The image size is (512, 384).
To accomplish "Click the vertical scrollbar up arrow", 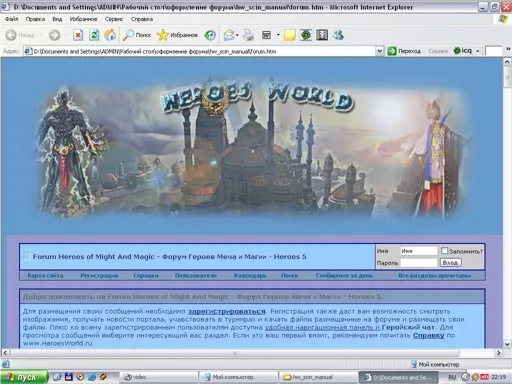I will (x=507, y=62).
